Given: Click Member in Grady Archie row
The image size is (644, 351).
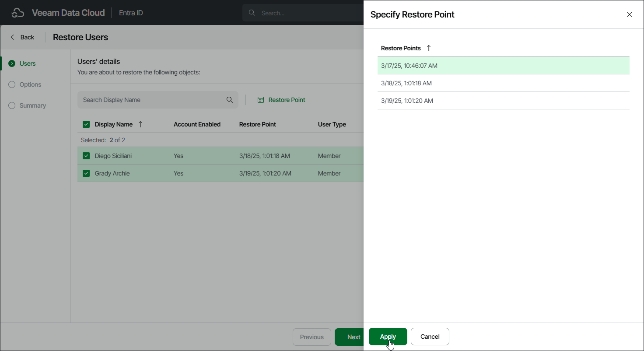Looking at the screenshot, I should 329,173.
